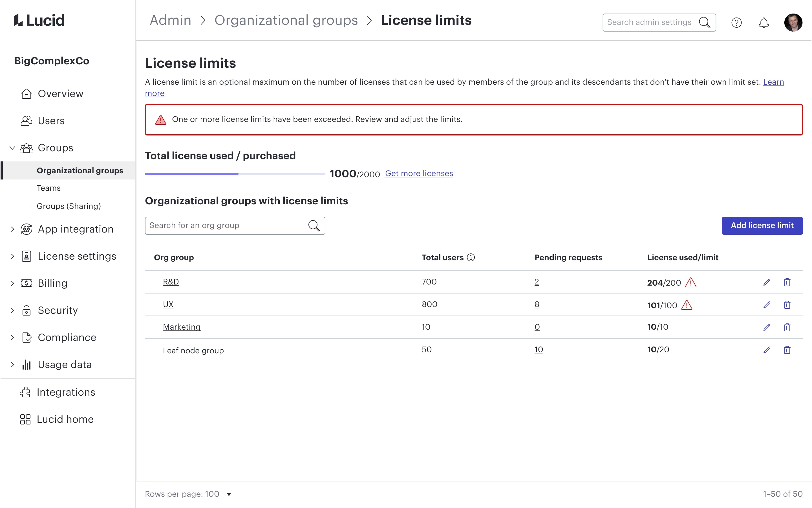Expand the Security section
Viewport: 812px width, 508px height.
(x=12, y=310)
